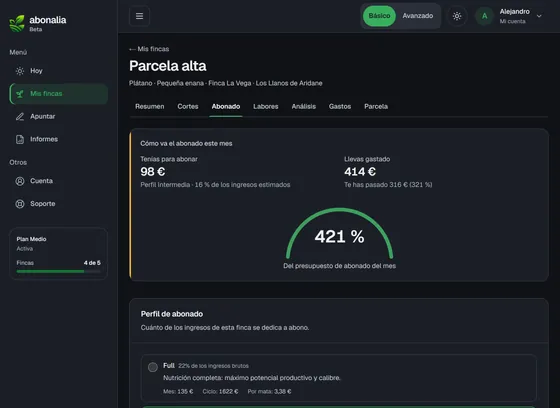The image size is (560, 408).
Task: Click 'Mes: 135 €' value
Action: 178,392
